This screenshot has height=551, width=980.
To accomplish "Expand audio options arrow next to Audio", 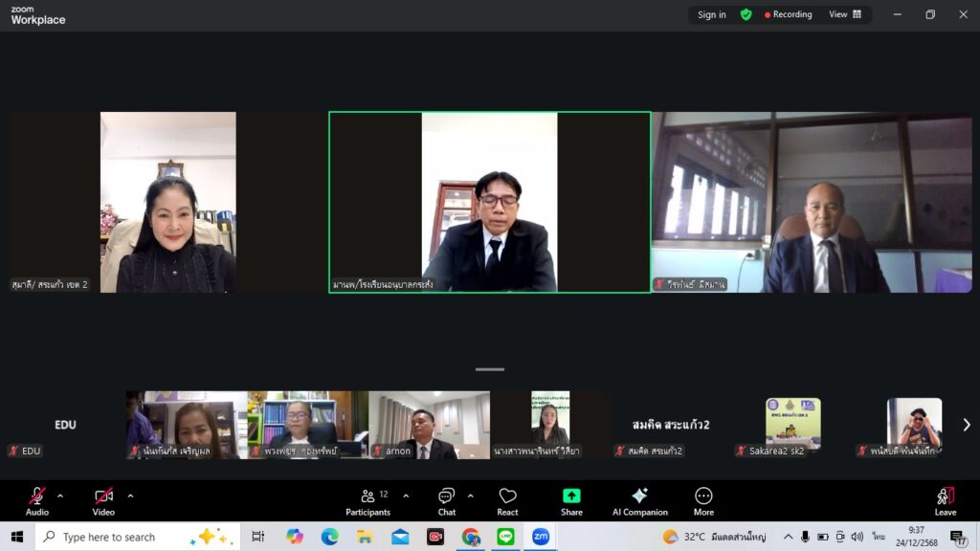I will 60,496.
